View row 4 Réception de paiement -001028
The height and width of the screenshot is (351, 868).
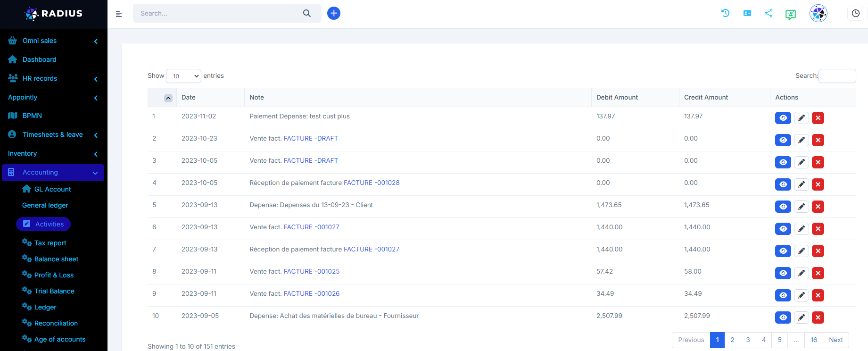click(783, 184)
